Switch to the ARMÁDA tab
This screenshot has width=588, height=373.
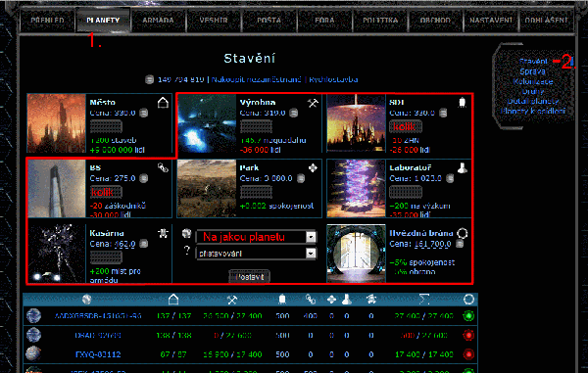coord(158,20)
